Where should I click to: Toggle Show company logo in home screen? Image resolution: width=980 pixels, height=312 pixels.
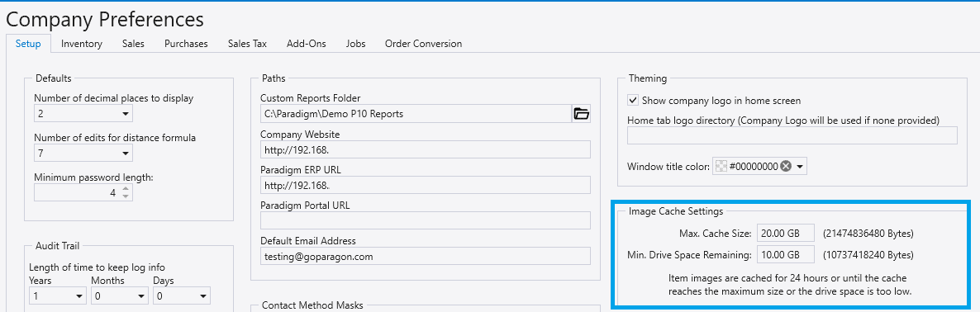click(x=632, y=101)
